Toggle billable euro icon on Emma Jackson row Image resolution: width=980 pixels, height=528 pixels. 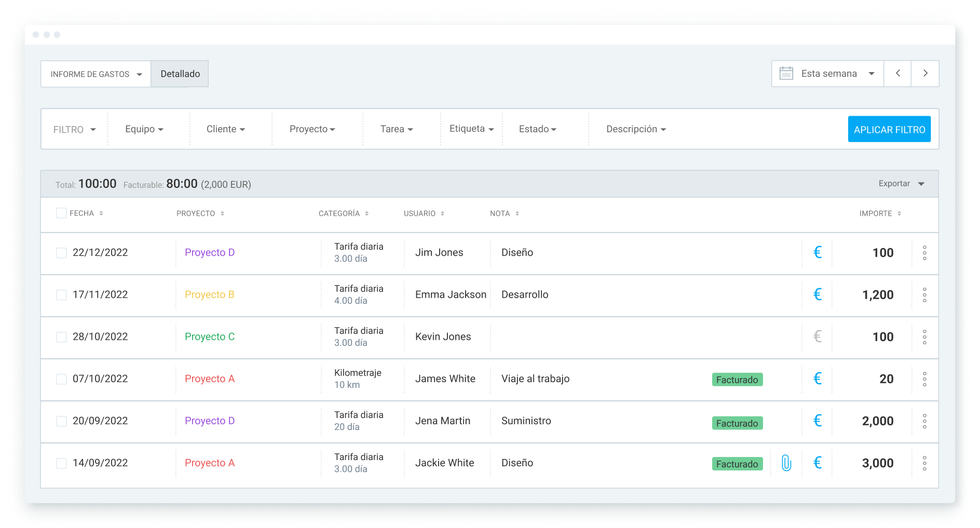[x=818, y=295]
